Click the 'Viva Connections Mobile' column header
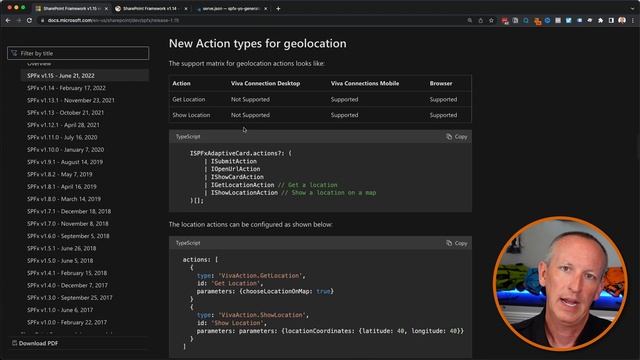640x360 pixels. [x=365, y=83]
